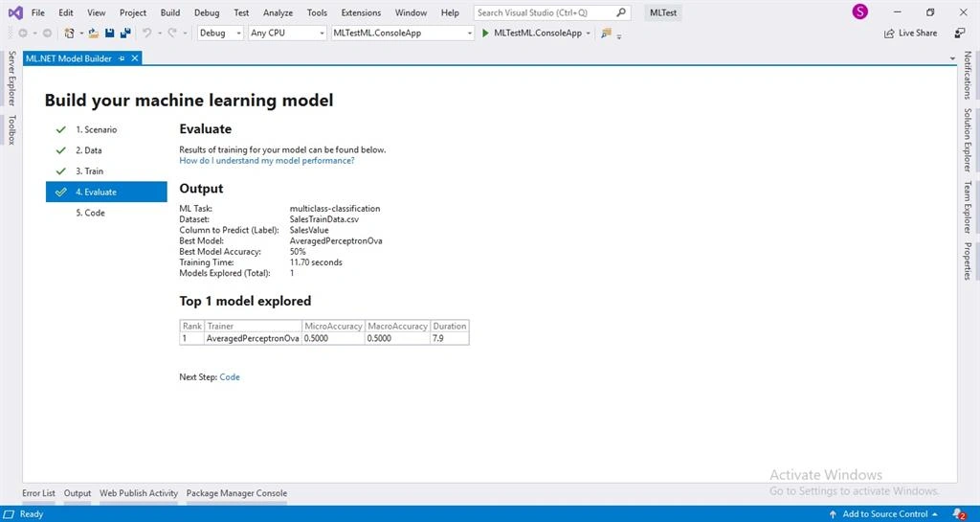
Task: Open the Solution Explorer side tab
Action: point(968,140)
